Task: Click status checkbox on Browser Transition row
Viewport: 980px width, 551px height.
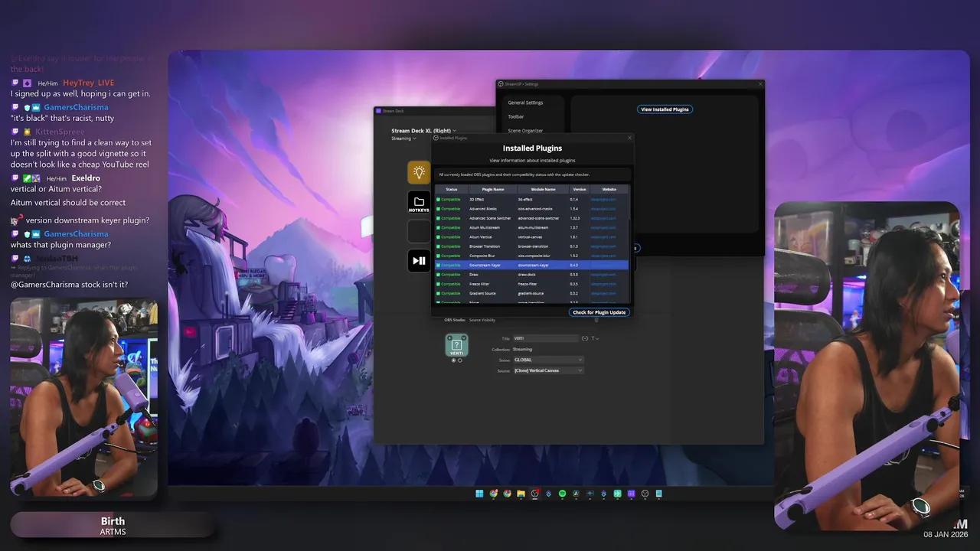Action: (x=439, y=246)
